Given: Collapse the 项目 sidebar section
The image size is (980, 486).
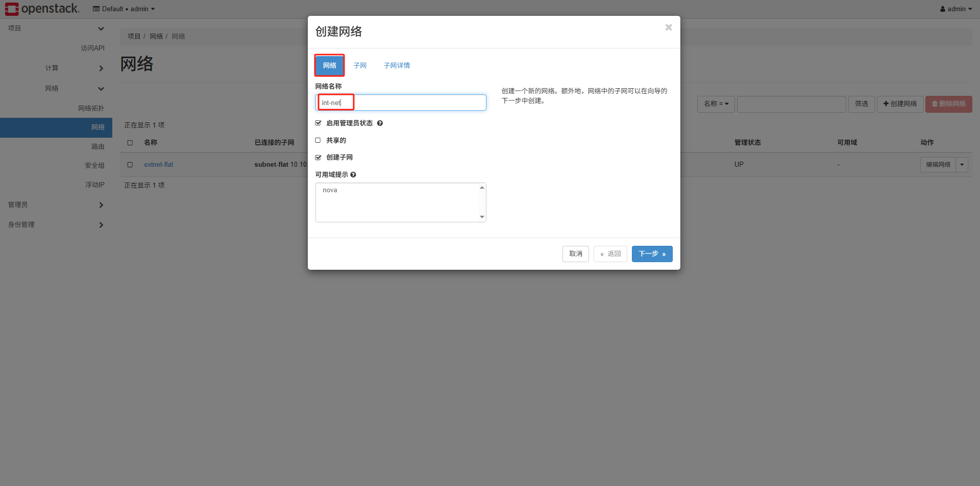Looking at the screenshot, I should coord(56,29).
